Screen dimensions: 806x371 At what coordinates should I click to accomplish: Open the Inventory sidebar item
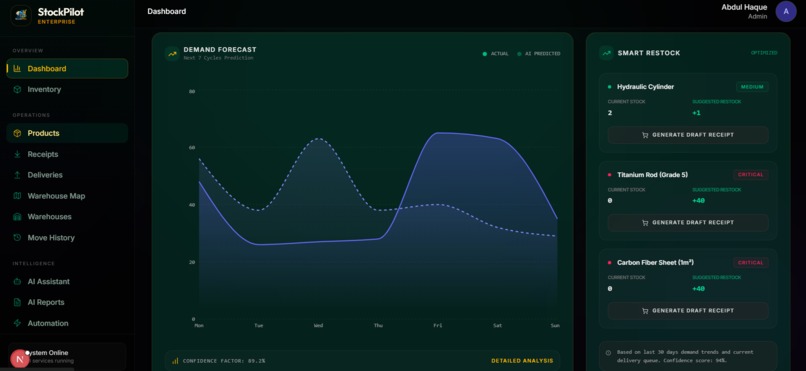pyautogui.click(x=67, y=89)
